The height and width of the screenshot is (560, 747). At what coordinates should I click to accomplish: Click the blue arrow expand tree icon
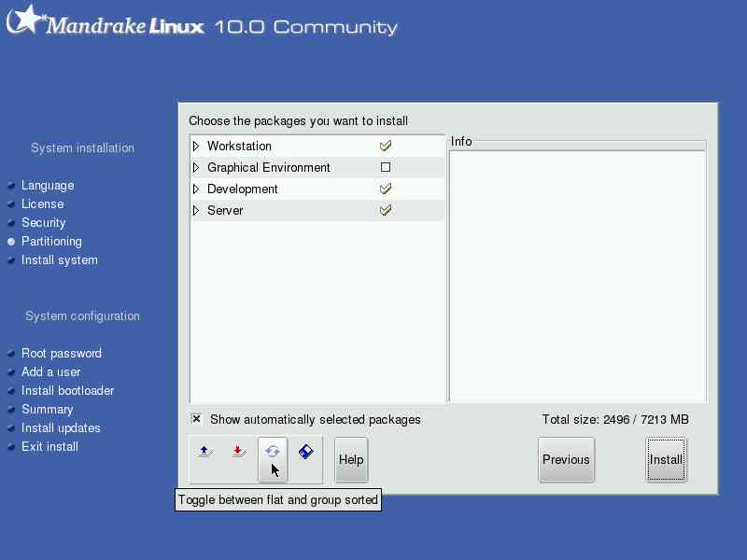(205, 452)
